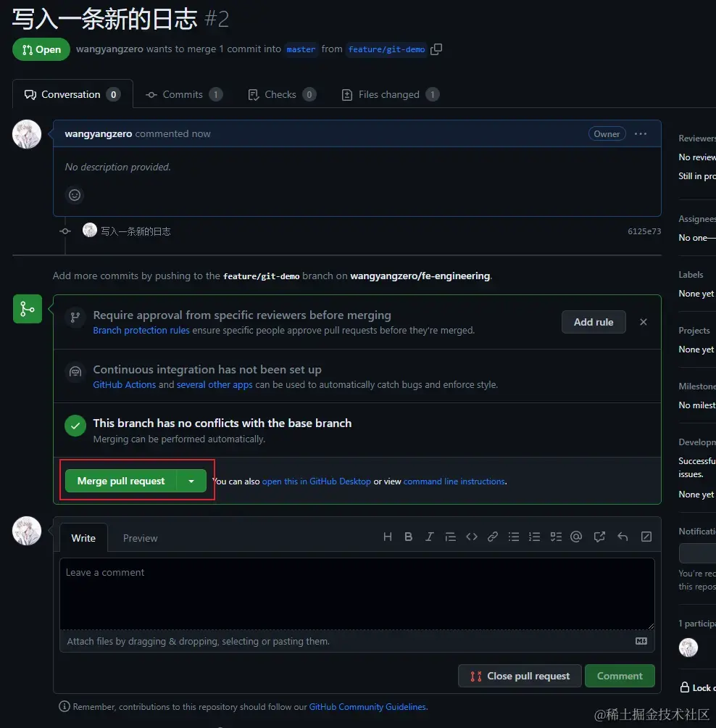This screenshot has width=716, height=728.
Task: Apply bold formatting in comment toolbar
Action: tap(408, 537)
